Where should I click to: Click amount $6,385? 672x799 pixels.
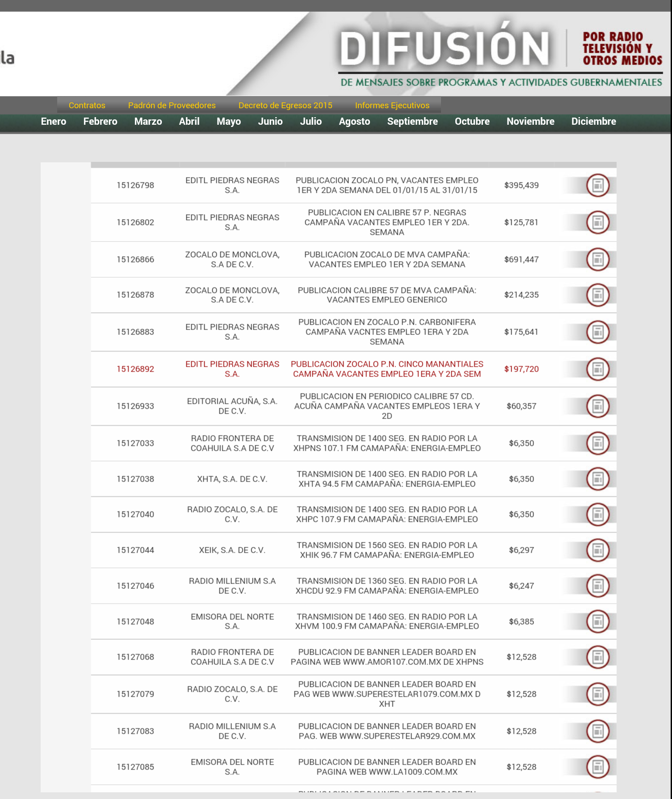click(521, 621)
